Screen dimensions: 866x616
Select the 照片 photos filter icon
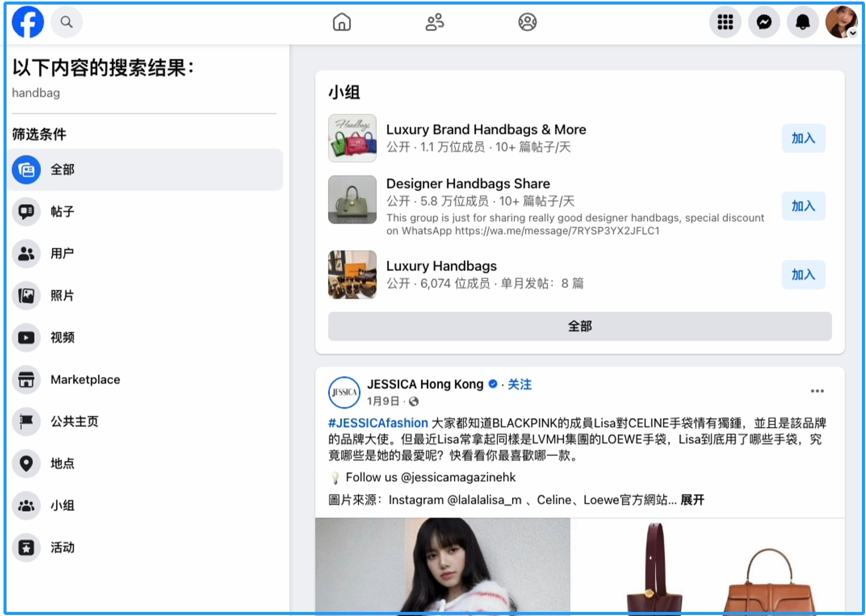tap(26, 295)
